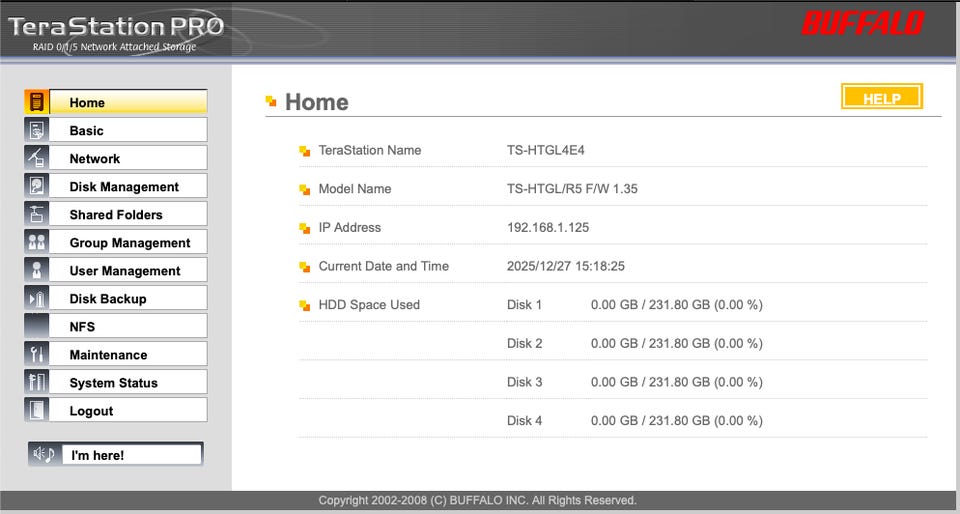
Task: Click the User Management person icon
Action: coord(36,270)
